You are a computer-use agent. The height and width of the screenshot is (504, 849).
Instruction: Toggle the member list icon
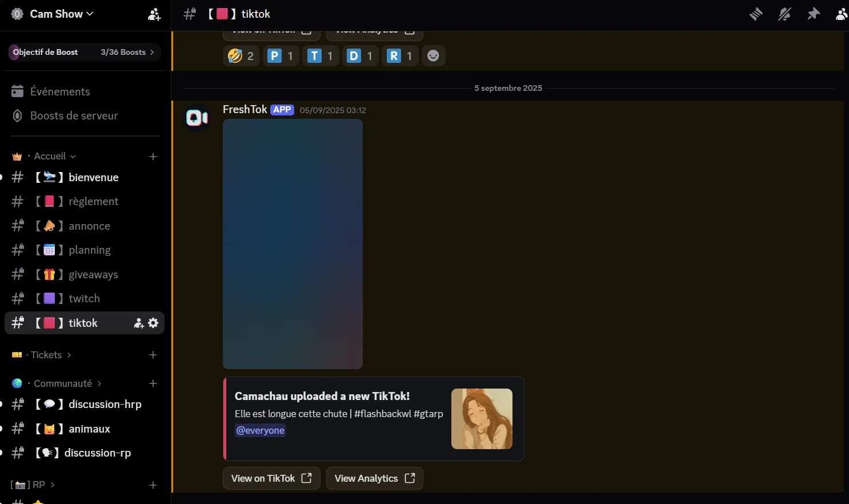tap(842, 14)
